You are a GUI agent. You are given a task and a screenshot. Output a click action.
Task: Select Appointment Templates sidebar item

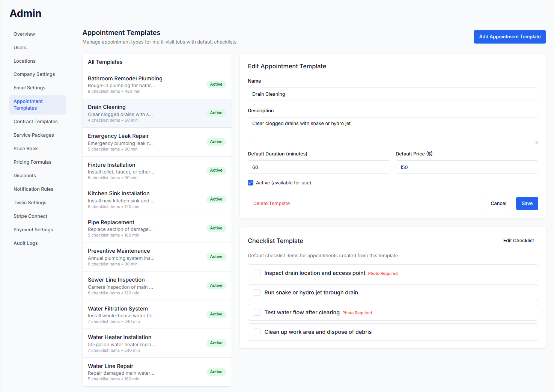[x=38, y=105]
